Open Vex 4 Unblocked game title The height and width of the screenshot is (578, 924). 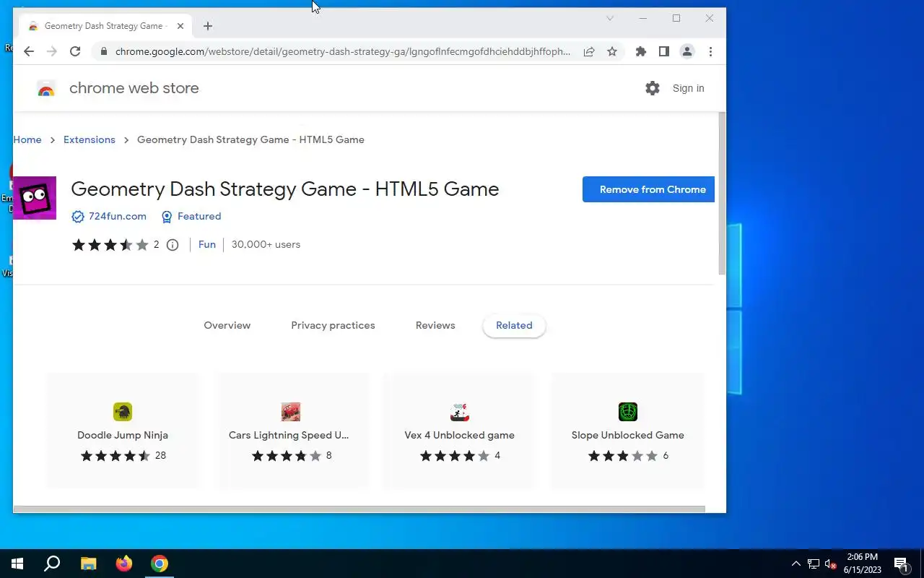pos(460,436)
